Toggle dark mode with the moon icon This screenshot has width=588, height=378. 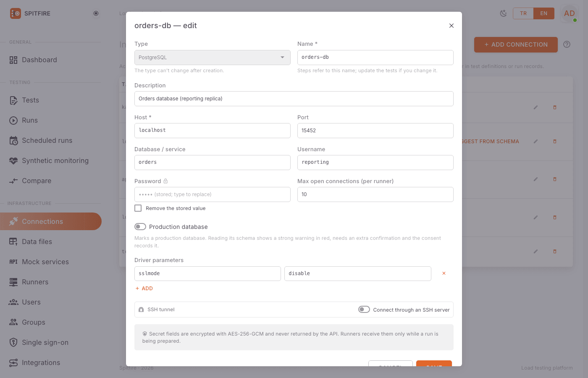pyautogui.click(x=503, y=13)
